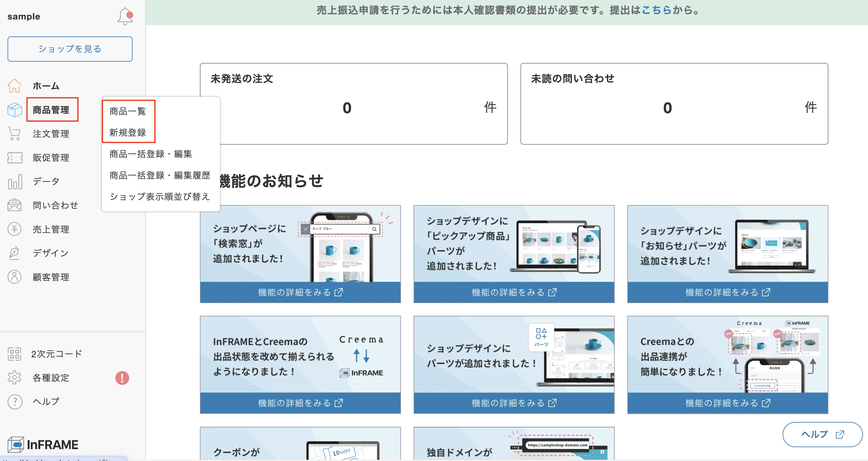Click the 未読の問い合わせ count card
The width and height of the screenshot is (868, 461).
pyautogui.click(x=674, y=104)
